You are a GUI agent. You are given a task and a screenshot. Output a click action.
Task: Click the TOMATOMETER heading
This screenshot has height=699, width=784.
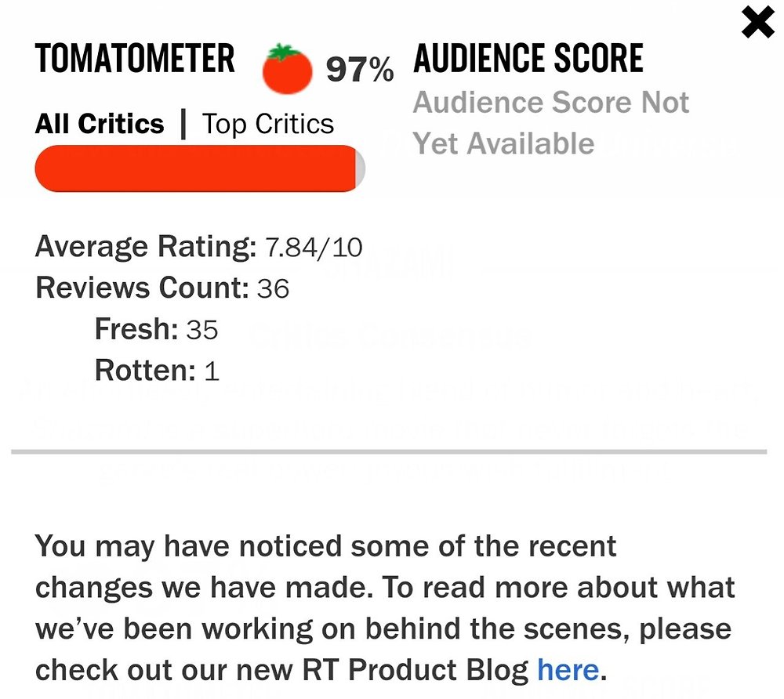tap(135, 59)
